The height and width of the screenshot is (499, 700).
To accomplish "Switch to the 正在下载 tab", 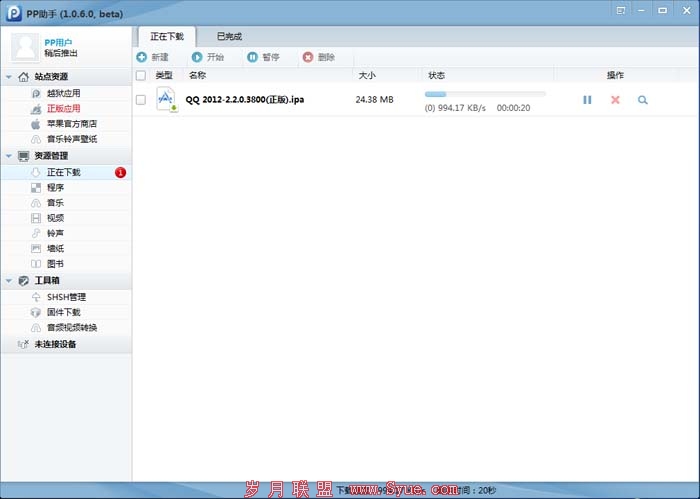I will click(167, 36).
